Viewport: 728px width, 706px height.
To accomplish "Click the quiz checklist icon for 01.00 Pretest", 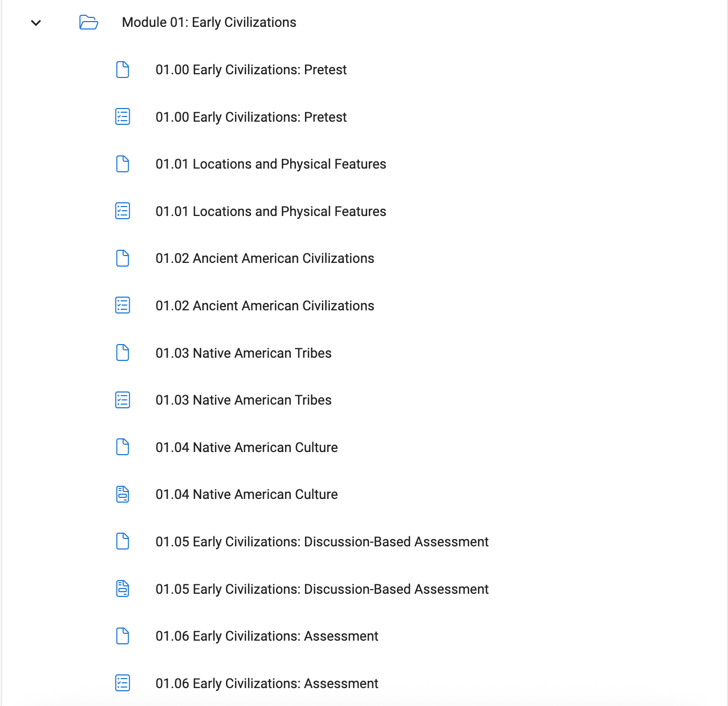I will (123, 117).
